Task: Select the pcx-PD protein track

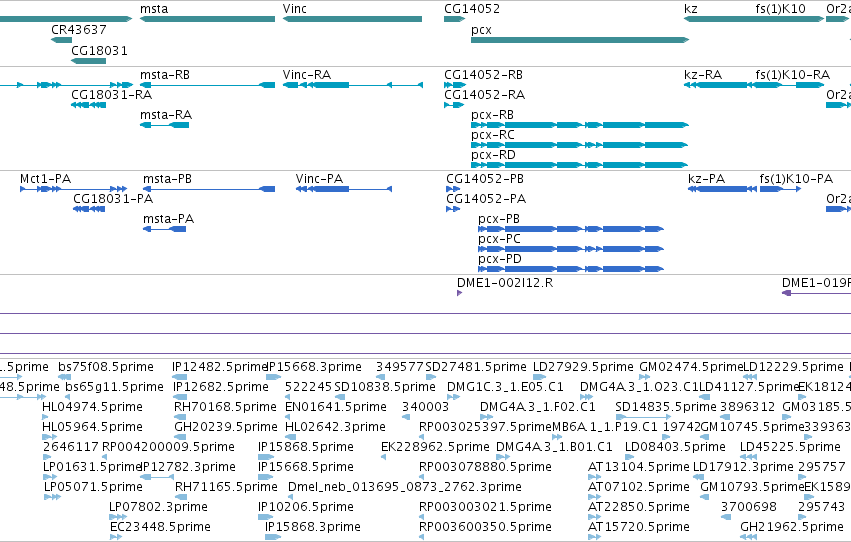Action: click(x=571, y=269)
